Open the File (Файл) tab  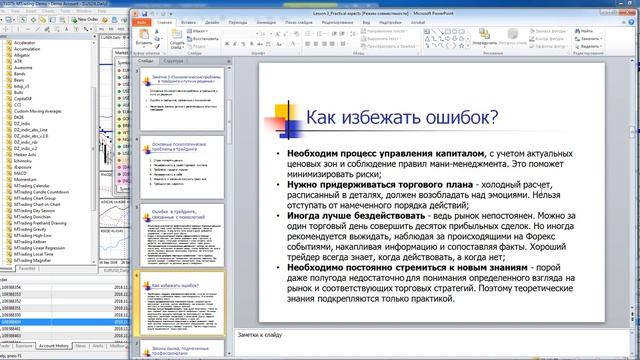point(142,23)
